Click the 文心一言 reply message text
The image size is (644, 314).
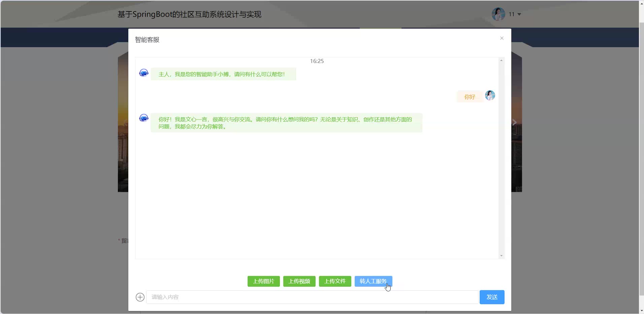pos(285,123)
